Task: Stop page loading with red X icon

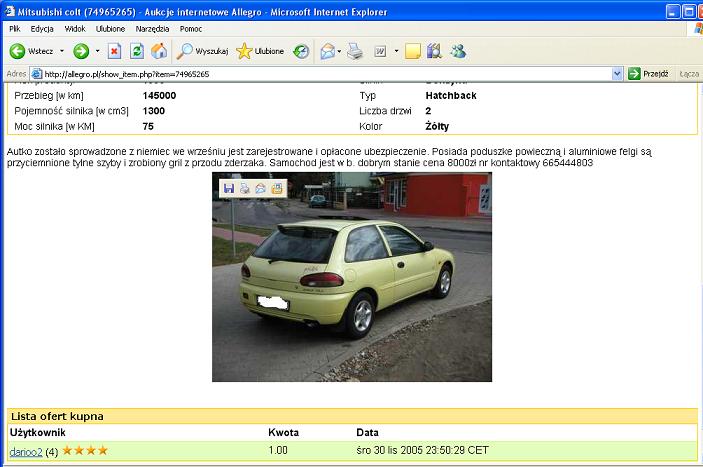Action: click(x=114, y=51)
